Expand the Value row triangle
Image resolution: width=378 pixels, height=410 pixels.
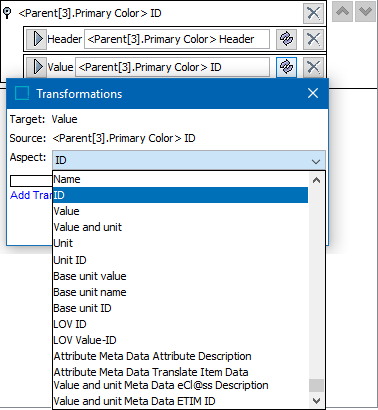tap(36, 67)
